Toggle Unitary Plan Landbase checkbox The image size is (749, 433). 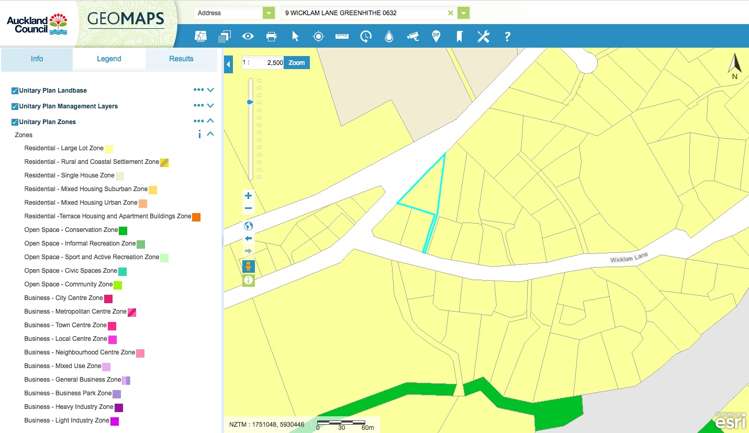coord(15,90)
